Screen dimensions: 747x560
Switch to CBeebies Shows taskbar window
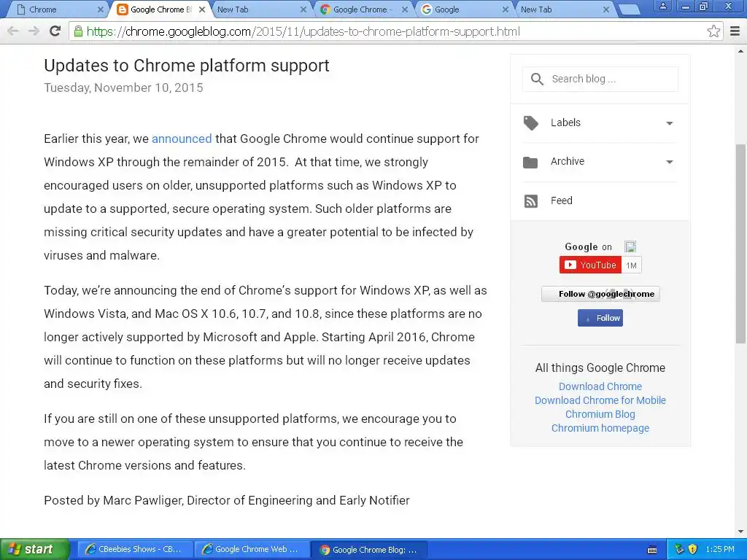pos(134,550)
